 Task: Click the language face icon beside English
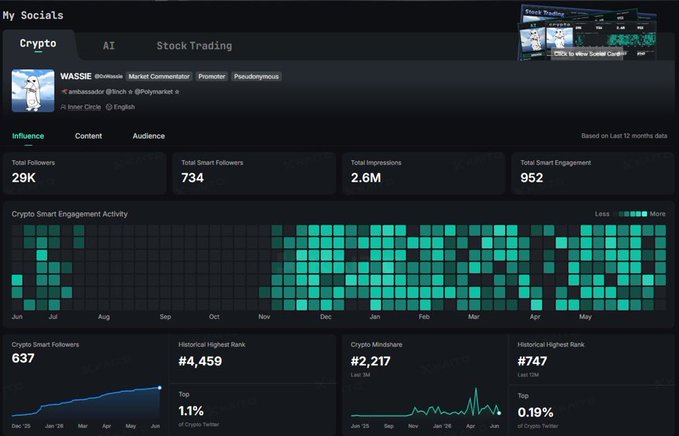click(109, 107)
